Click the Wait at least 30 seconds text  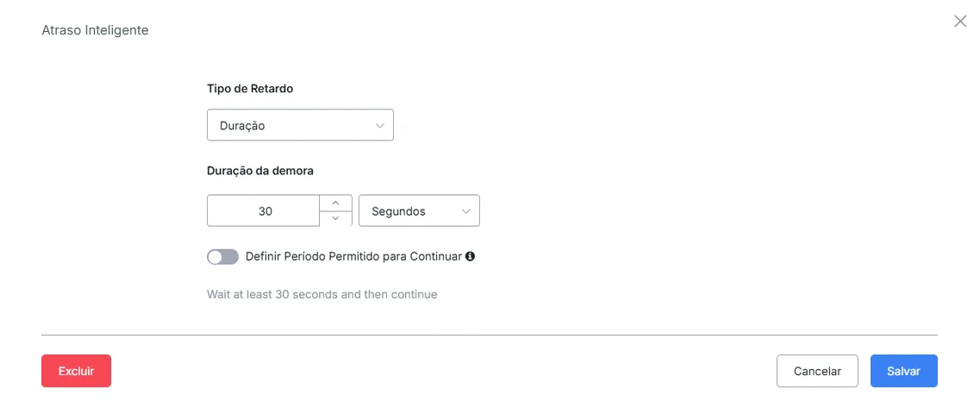pos(321,294)
